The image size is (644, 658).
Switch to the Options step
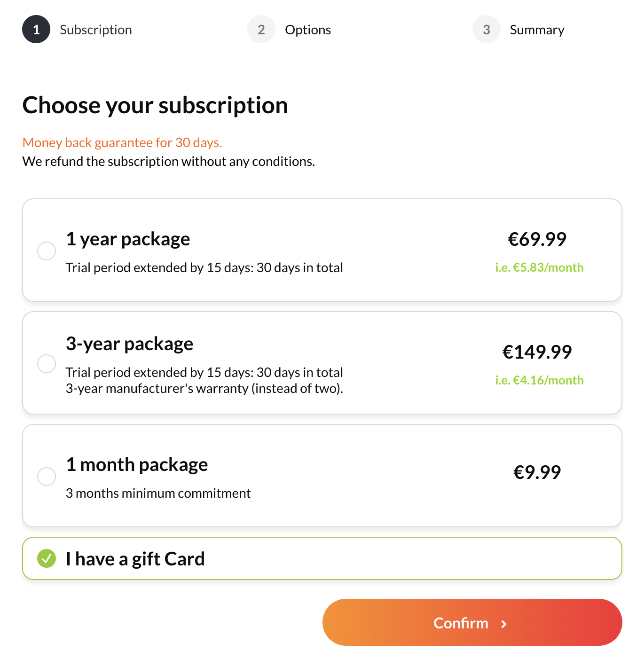(308, 29)
